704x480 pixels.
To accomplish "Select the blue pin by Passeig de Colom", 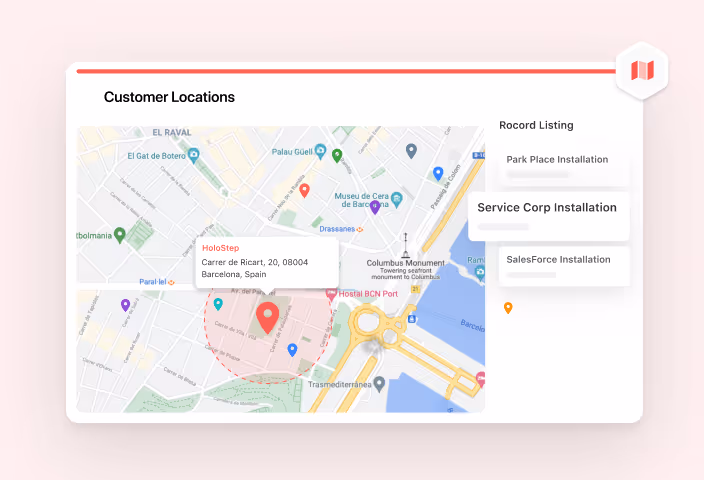I will point(438,173).
